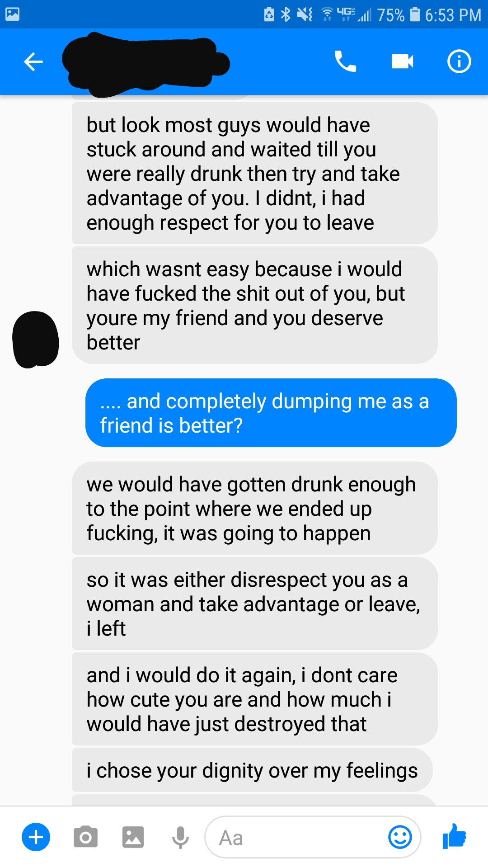Tap the 'but look most guys' message bubble

pyautogui.click(x=255, y=174)
